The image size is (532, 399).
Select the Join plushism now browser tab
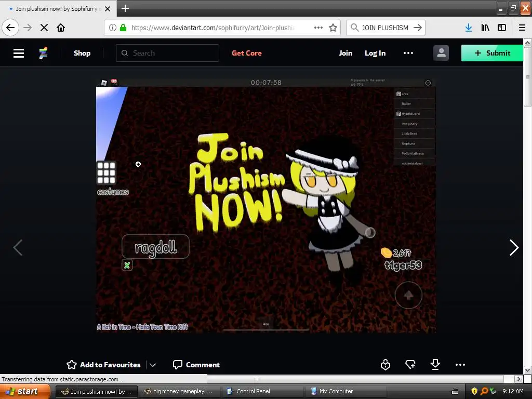[x=58, y=9]
